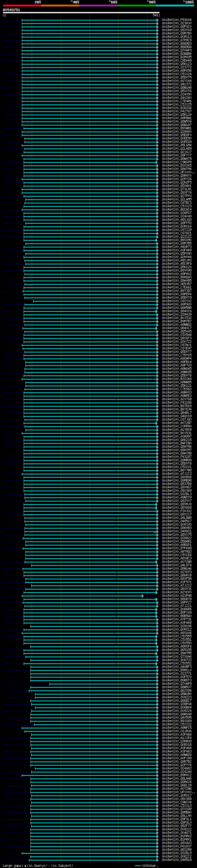Select hit UniRef100_A9PG56
The height and width of the screenshot is (868, 197).
(x=177, y=71)
